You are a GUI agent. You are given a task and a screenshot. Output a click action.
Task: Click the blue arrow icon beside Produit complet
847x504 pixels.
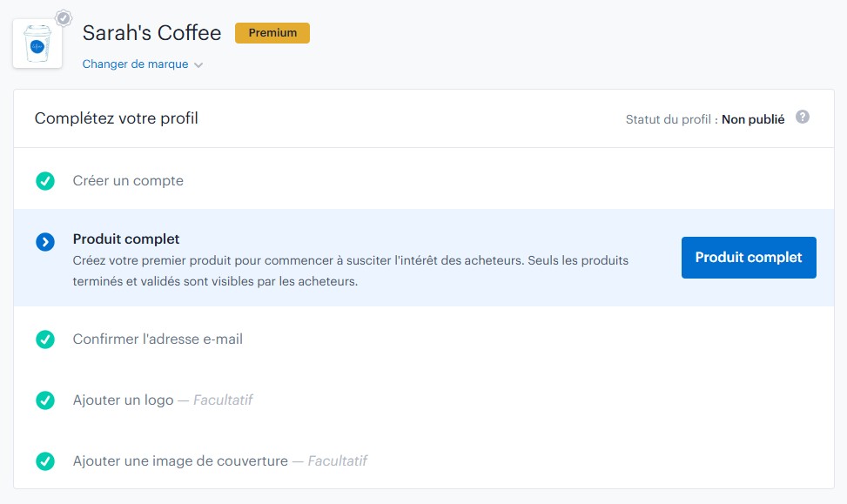(x=45, y=242)
